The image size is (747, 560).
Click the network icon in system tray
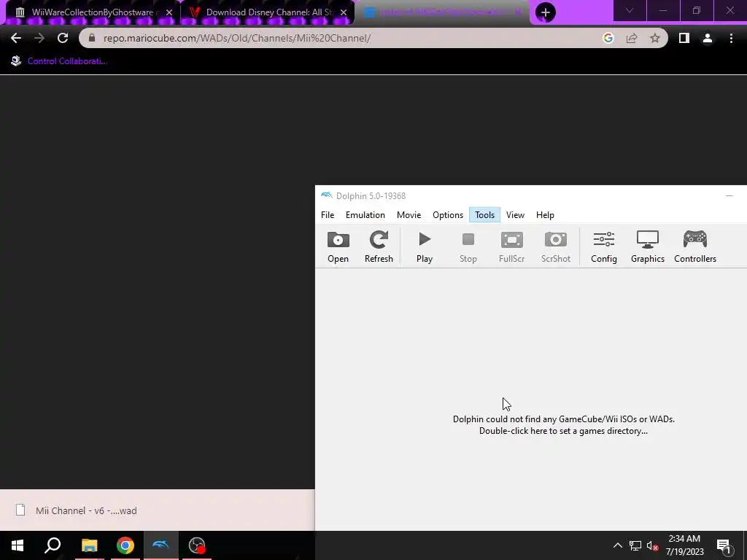(635, 545)
